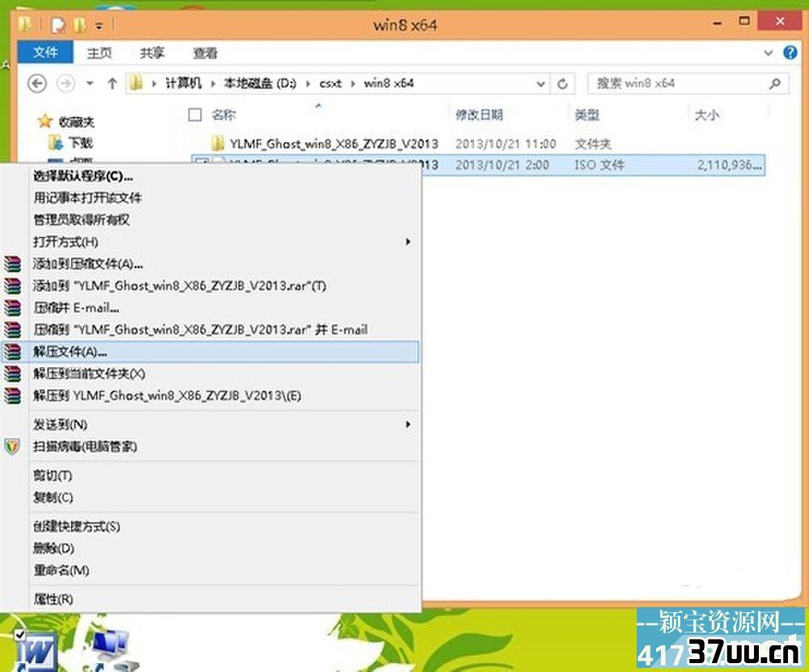Go back with the back arrow button
This screenshot has height=672, width=809.
pos(36,83)
